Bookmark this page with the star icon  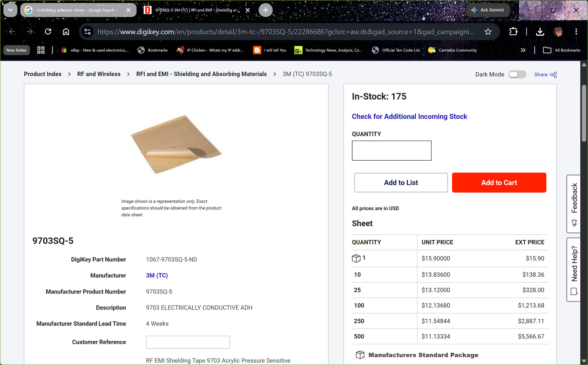click(488, 32)
